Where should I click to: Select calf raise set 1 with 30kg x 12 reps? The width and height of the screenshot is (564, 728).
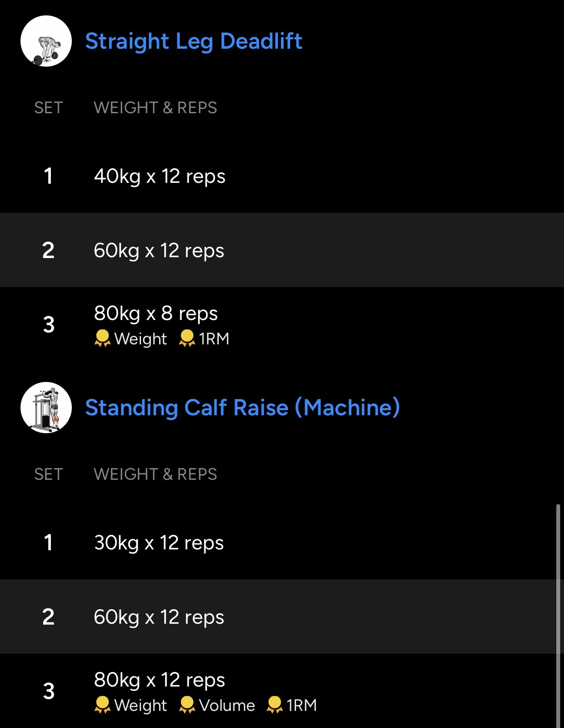click(x=159, y=543)
